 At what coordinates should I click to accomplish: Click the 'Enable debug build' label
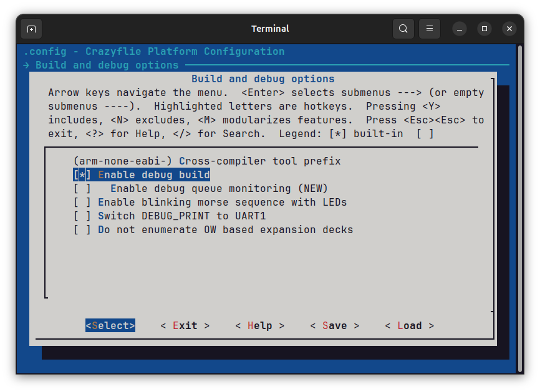tap(154, 175)
